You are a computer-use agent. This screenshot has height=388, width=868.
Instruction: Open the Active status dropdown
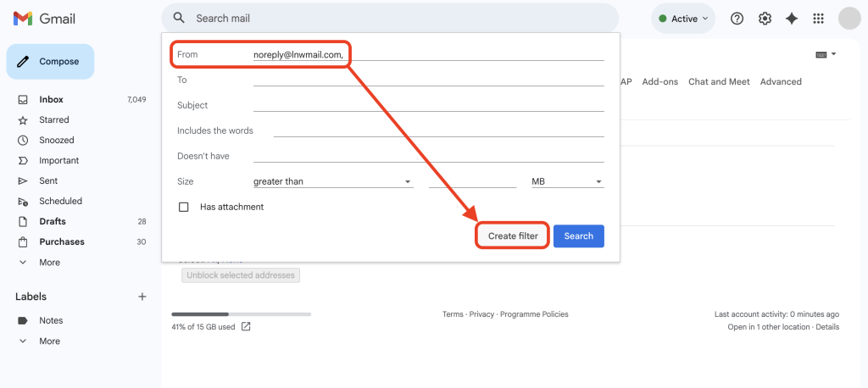pos(683,19)
